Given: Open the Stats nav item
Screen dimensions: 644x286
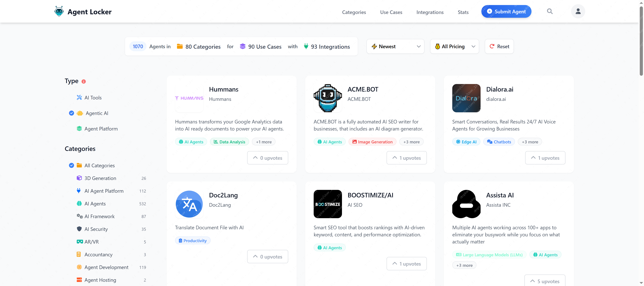Looking at the screenshot, I should click(x=463, y=12).
